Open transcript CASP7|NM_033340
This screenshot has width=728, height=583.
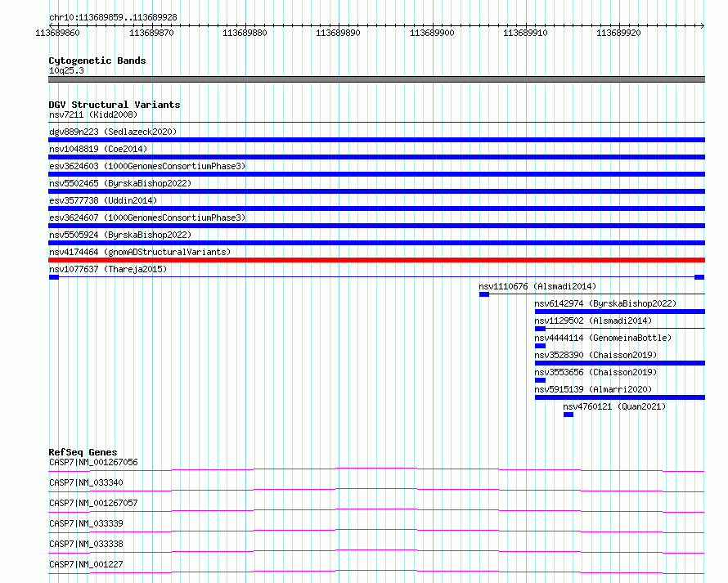[x=86, y=482]
